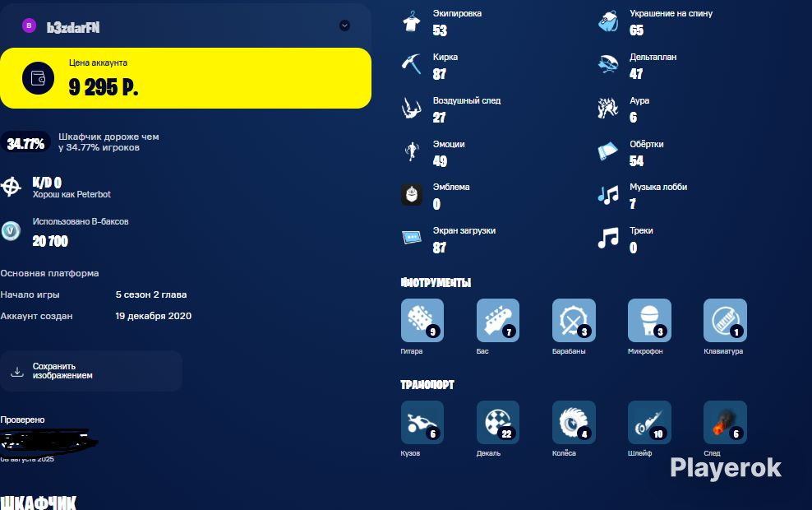Select the Бас instrument tile

pos(498,320)
